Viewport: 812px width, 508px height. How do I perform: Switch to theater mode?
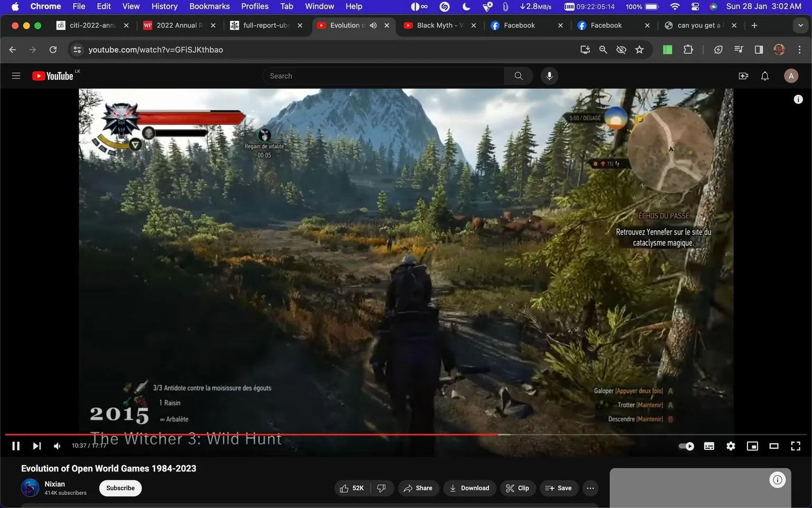point(773,446)
